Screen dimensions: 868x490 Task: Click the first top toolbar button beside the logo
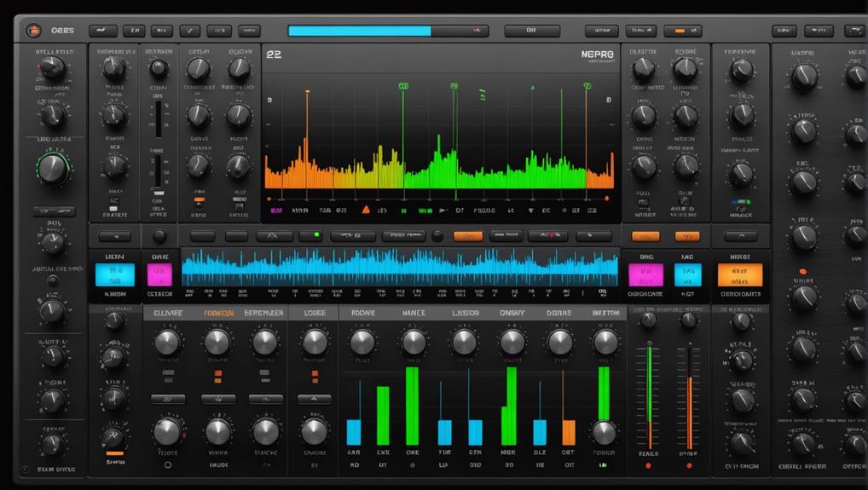pyautogui.click(x=103, y=31)
